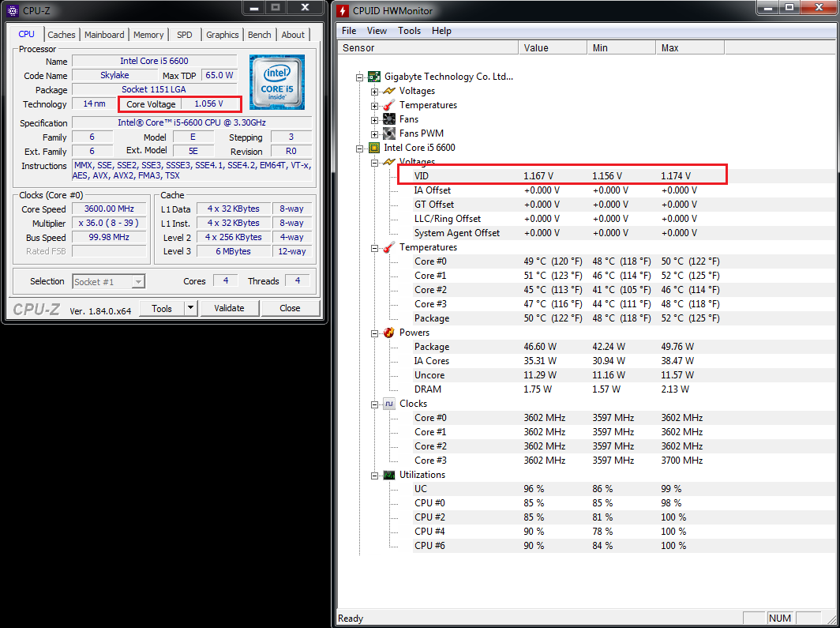Collapse the Clocks node
Viewport: 840px width, 628px height.
click(375, 404)
